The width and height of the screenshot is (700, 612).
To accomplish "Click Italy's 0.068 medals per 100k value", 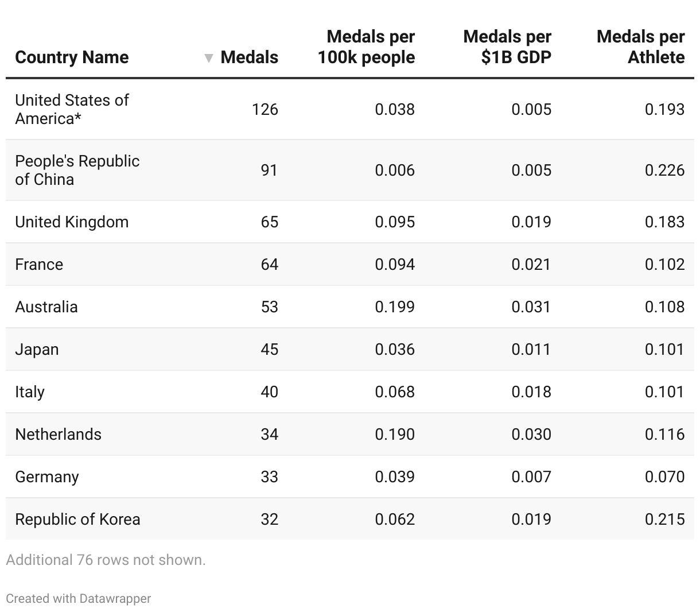I will click(x=395, y=392).
